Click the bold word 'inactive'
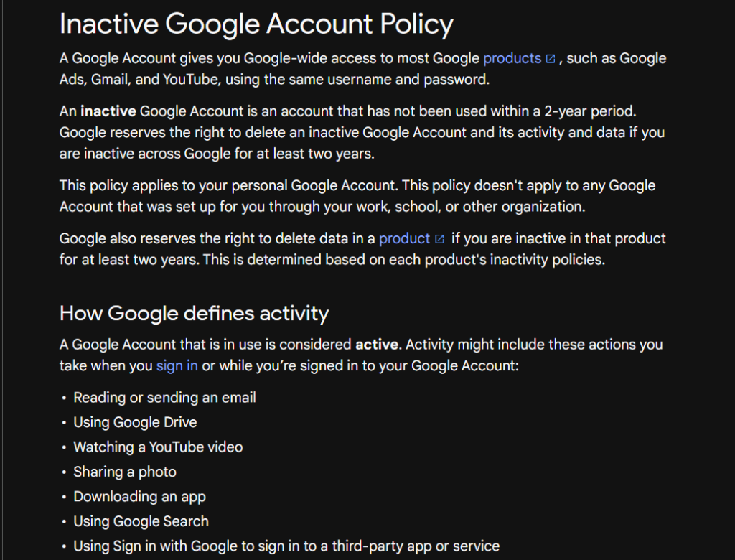 [108, 111]
